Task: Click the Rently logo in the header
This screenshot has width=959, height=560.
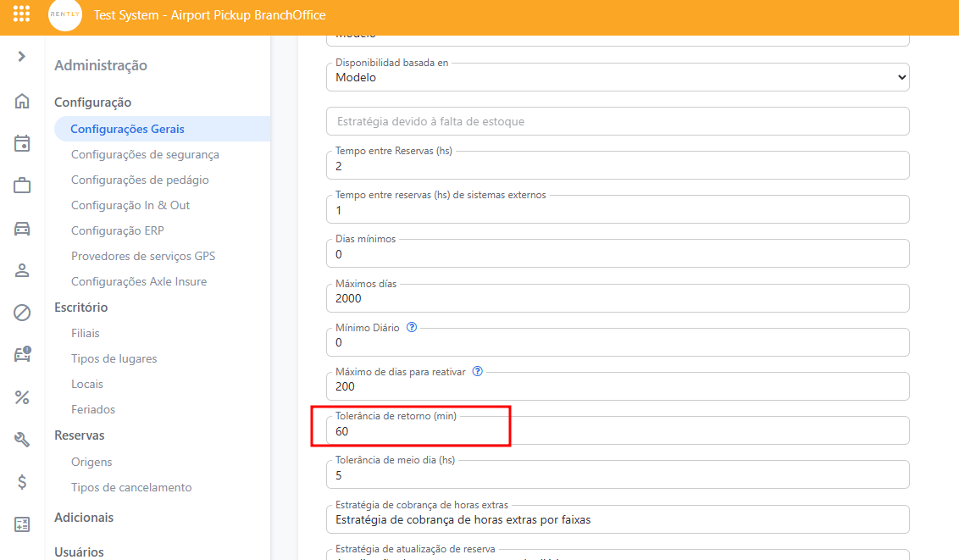Action: (x=65, y=15)
